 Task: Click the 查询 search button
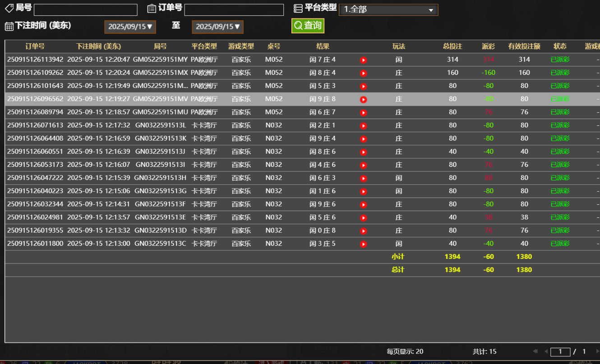tap(308, 26)
